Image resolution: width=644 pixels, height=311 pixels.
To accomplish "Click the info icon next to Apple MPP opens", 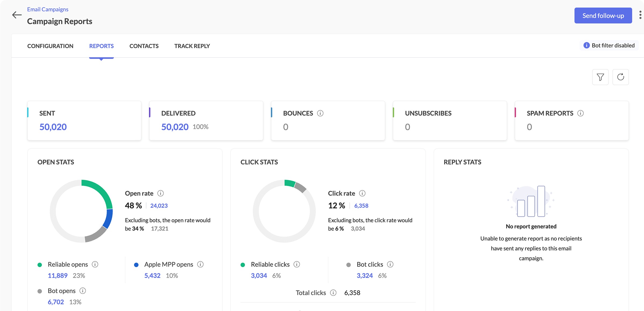I will [200, 265].
